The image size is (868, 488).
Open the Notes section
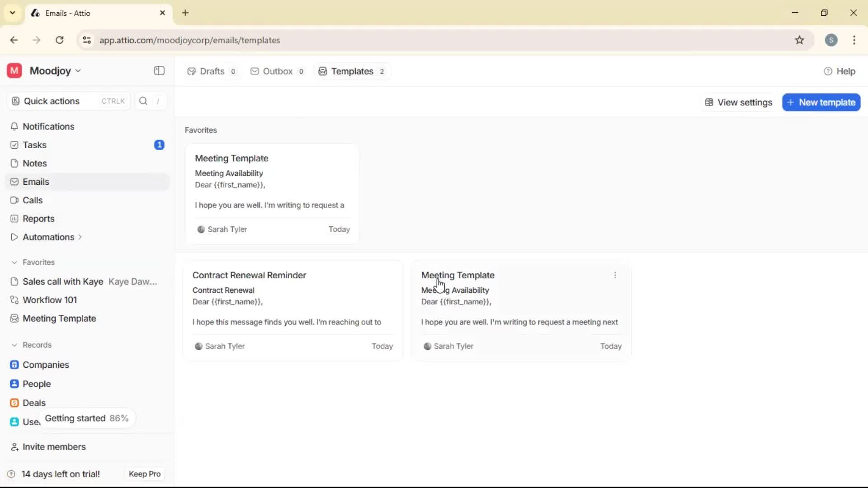pyautogui.click(x=34, y=163)
